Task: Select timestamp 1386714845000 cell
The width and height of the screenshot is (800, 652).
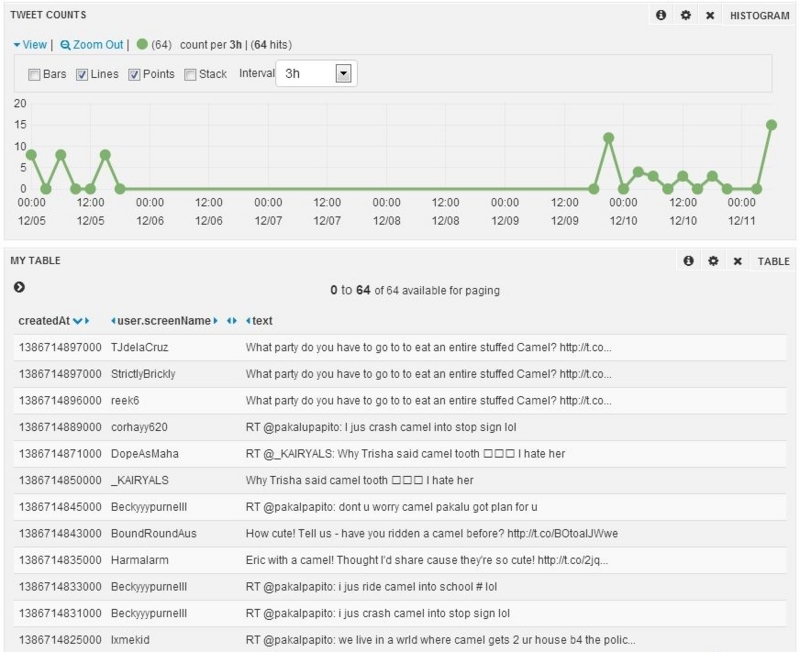Action: pos(60,507)
